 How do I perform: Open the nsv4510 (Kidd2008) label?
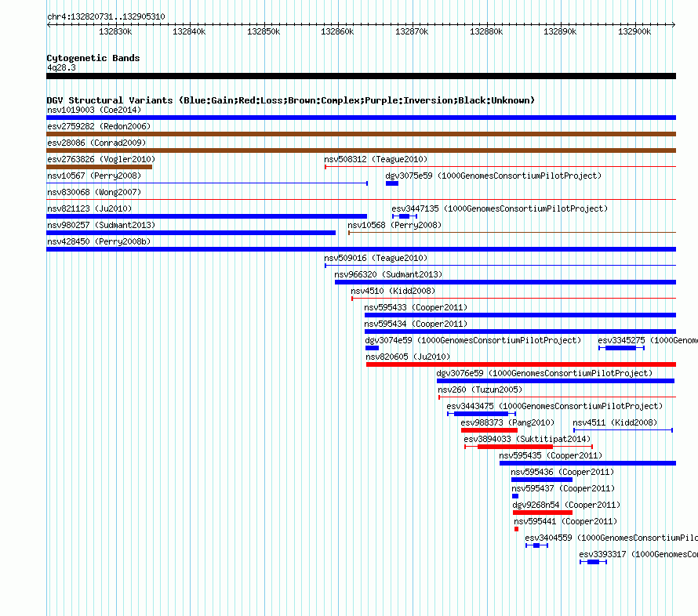(x=393, y=291)
